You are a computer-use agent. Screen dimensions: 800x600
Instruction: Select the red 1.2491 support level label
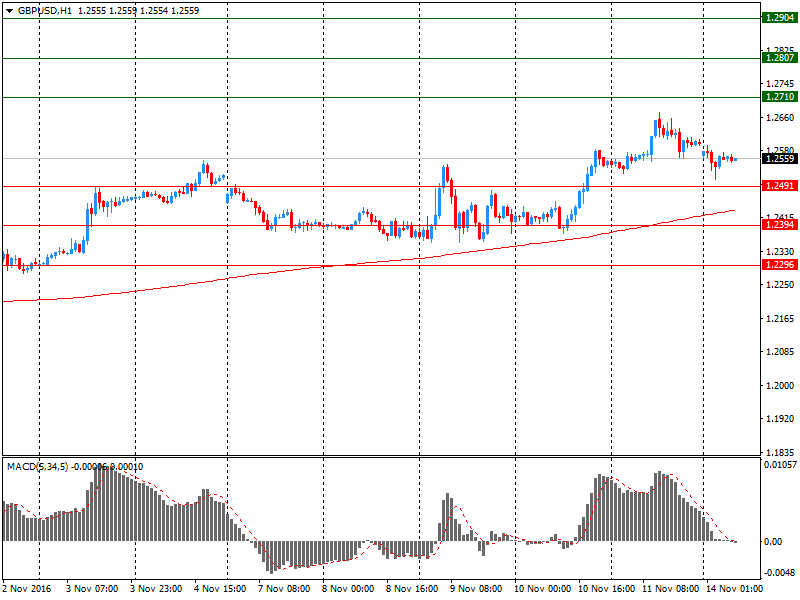pyautogui.click(x=780, y=186)
